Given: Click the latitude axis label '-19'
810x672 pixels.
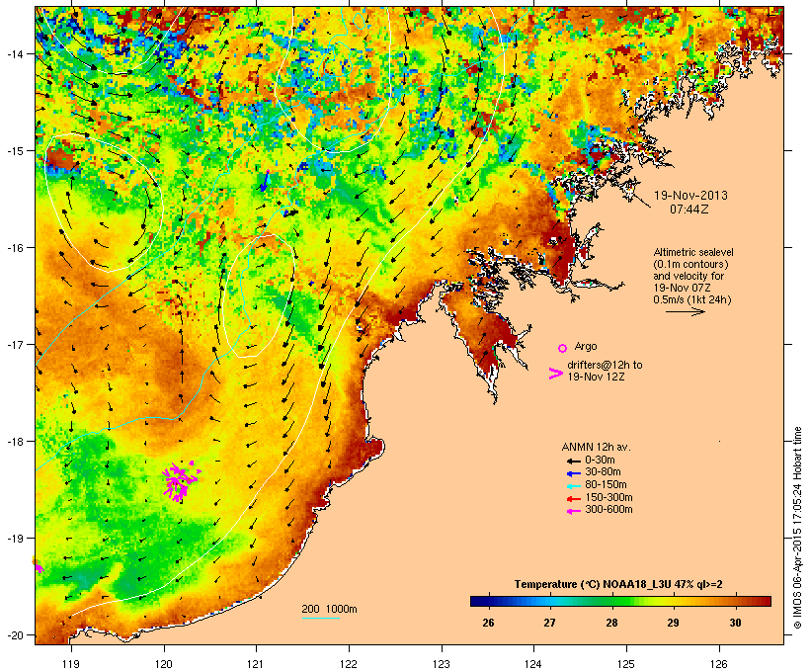Looking at the screenshot, I should (x=14, y=539).
